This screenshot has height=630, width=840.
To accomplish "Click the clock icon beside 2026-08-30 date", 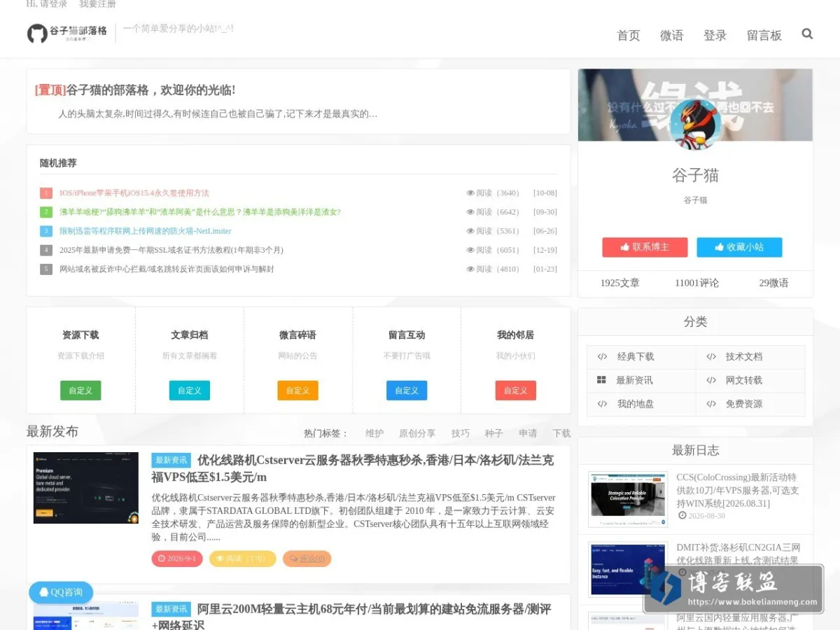I will tap(682, 516).
